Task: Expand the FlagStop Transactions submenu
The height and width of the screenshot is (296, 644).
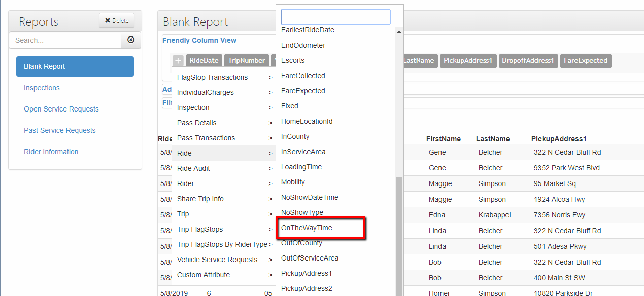Action: (x=224, y=77)
